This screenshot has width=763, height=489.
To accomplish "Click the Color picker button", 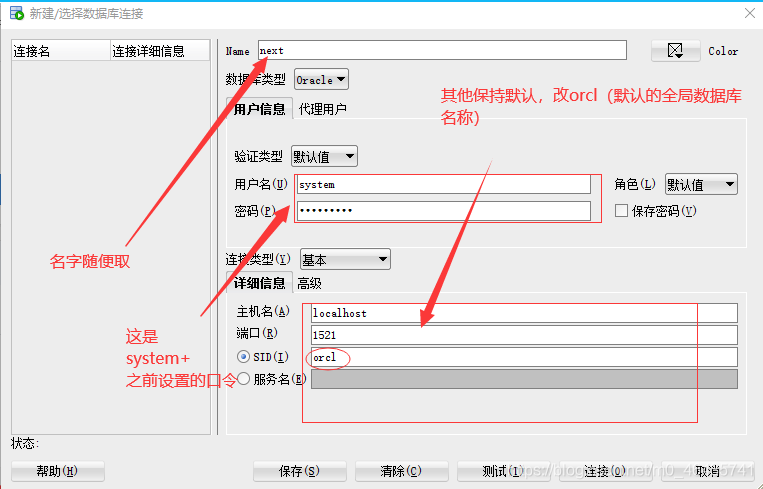I will (x=675, y=51).
